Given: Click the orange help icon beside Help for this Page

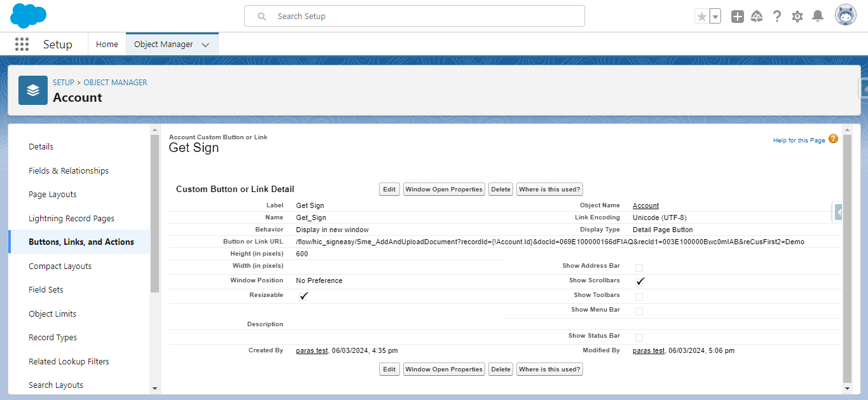Looking at the screenshot, I should pos(833,139).
